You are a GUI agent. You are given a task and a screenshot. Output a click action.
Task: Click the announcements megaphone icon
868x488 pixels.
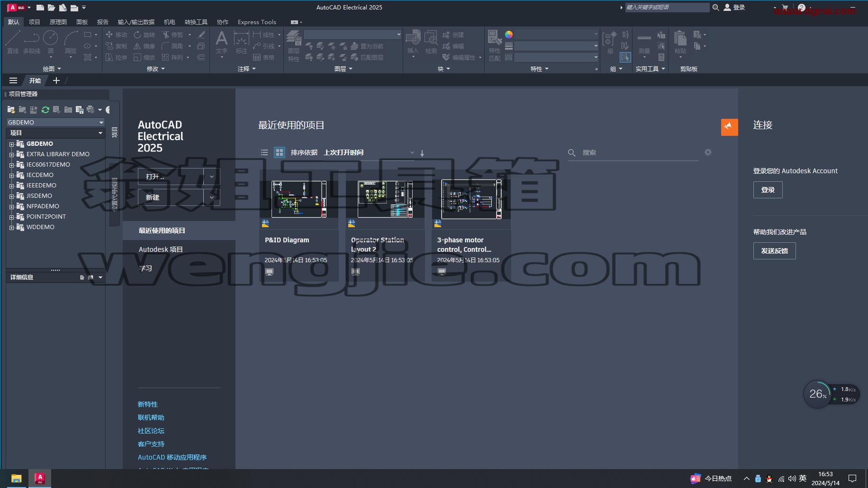(729, 127)
